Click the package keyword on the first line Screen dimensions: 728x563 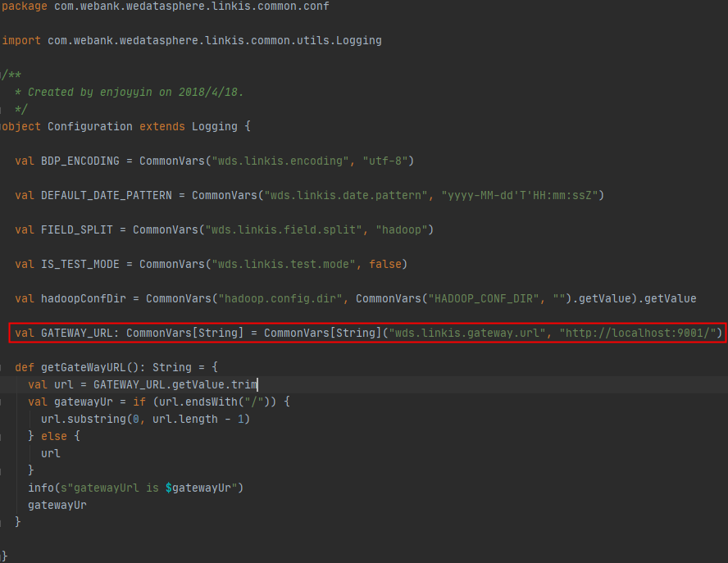[24, 7]
